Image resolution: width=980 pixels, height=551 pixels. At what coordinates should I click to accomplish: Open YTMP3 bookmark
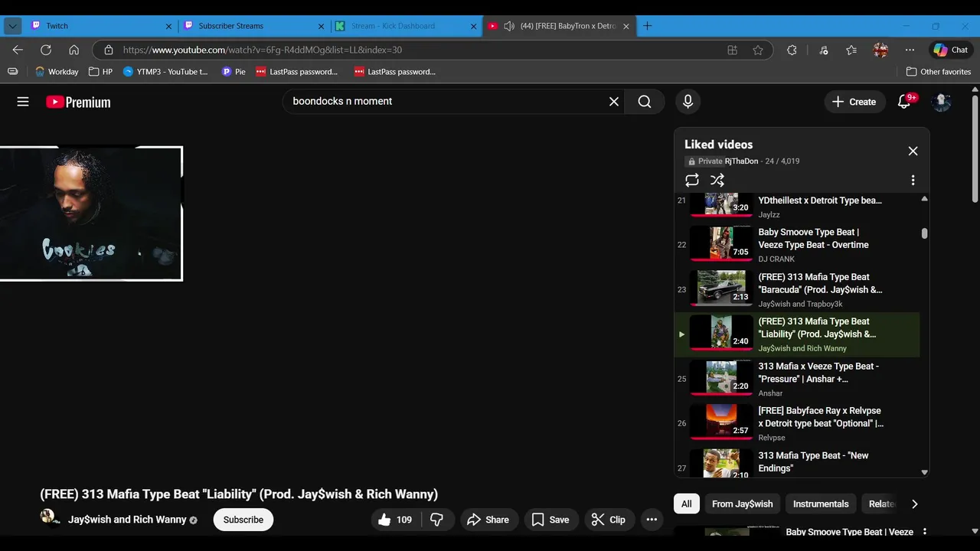point(166,71)
